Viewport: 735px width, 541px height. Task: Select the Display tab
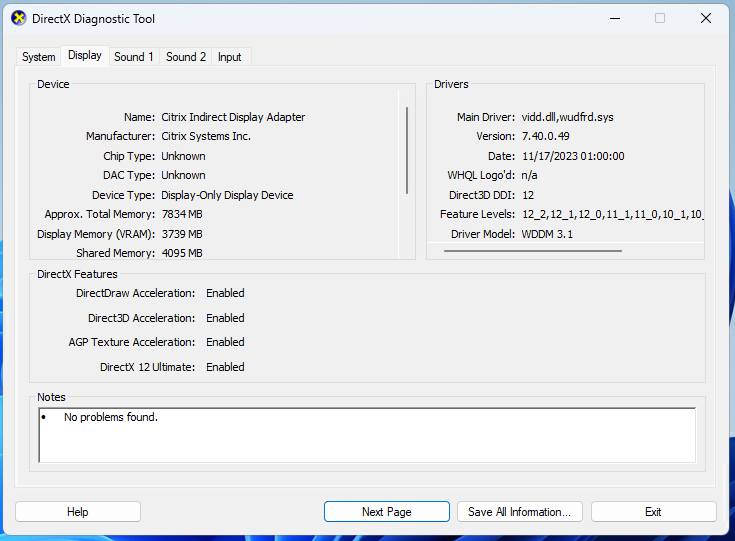click(x=85, y=56)
